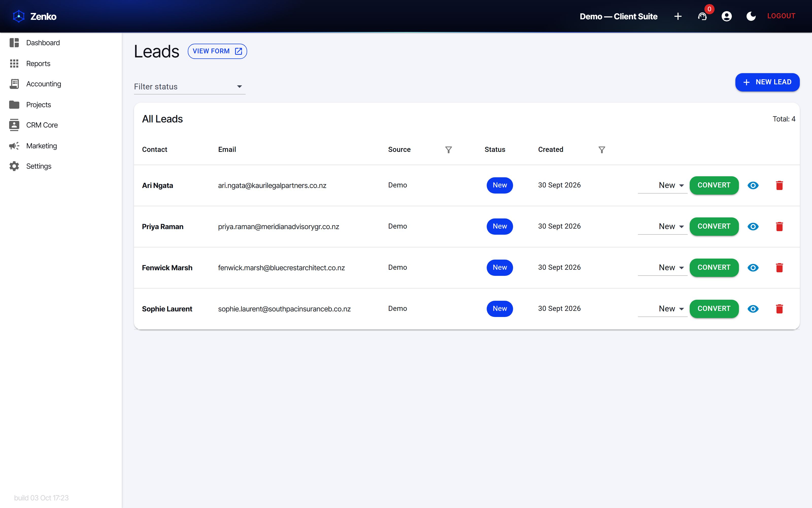Viewport: 812px width, 508px height.
Task: View Sophie Laurent lead with eye icon
Action: (753, 309)
